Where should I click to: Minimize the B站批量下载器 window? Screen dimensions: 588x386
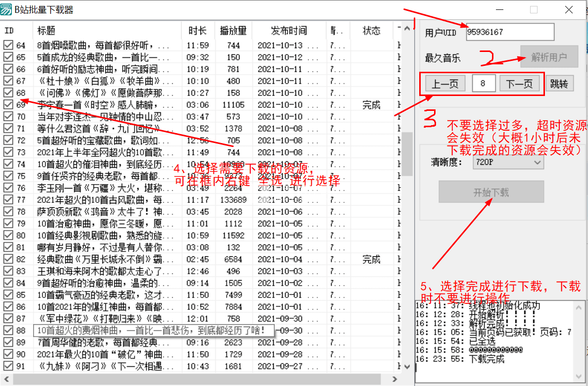[499, 10]
